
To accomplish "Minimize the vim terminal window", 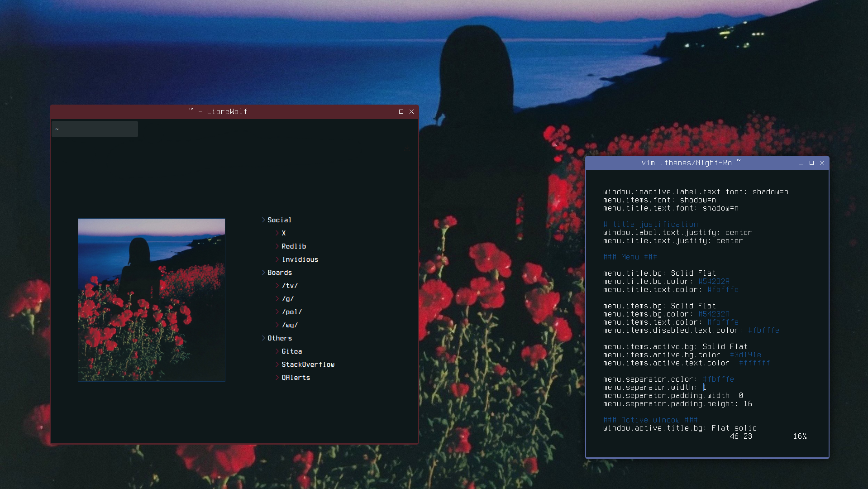I will pyautogui.click(x=801, y=163).
